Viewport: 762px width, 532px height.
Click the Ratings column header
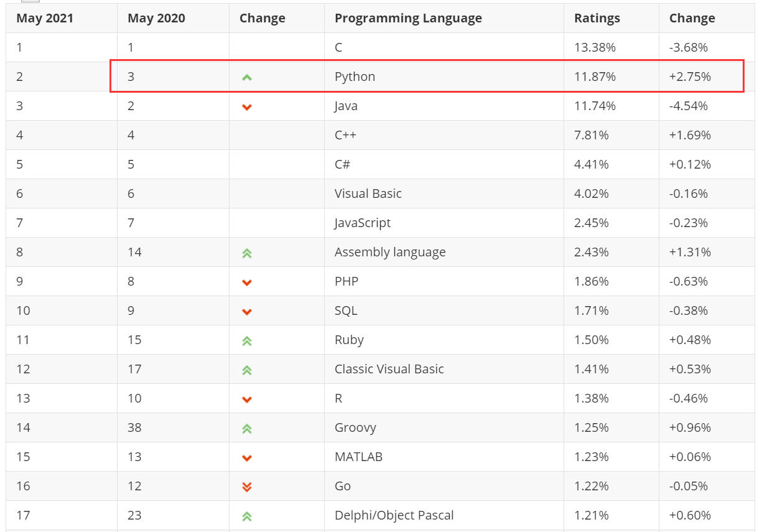[597, 18]
